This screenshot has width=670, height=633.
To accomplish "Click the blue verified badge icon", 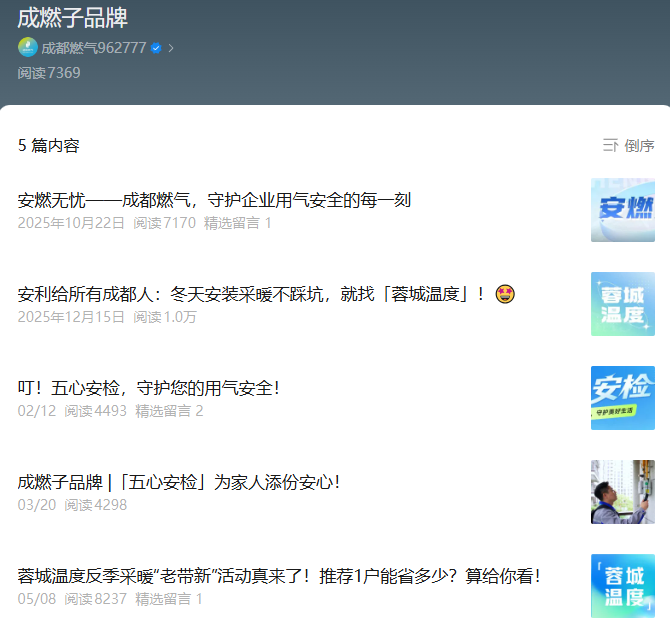I will 156,48.
